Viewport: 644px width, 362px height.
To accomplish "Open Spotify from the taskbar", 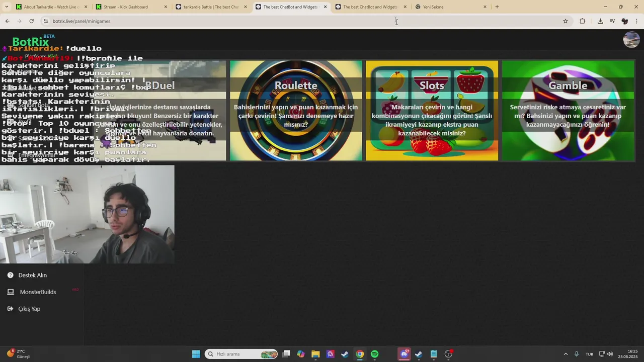I will tap(374, 354).
